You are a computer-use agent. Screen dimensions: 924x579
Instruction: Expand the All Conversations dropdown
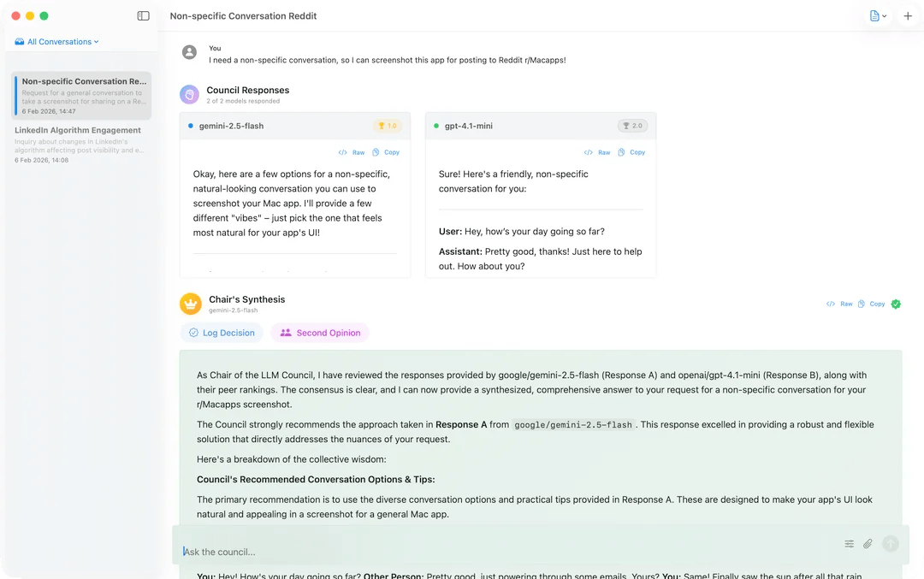(x=56, y=42)
